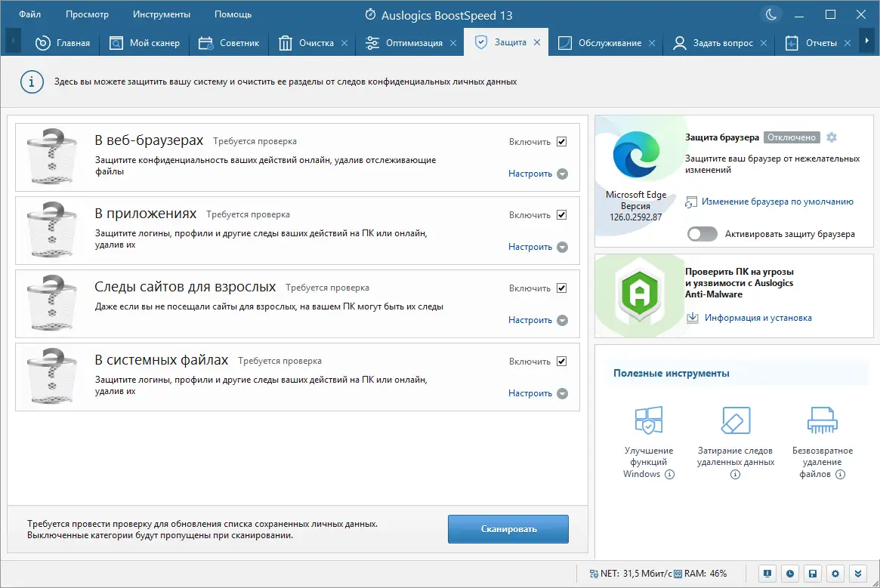Click Полезные инструменты heading
880x588 pixels.
pos(672,373)
